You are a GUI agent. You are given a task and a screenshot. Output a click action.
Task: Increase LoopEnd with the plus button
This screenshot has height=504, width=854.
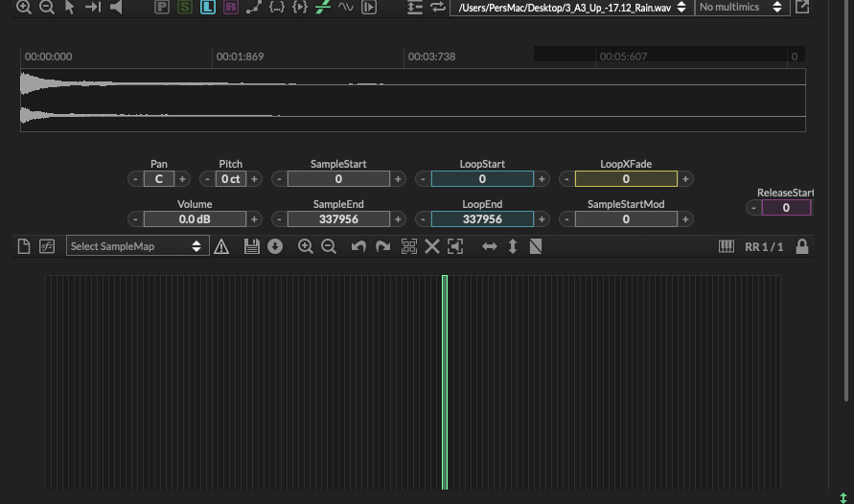tap(542, 219)
